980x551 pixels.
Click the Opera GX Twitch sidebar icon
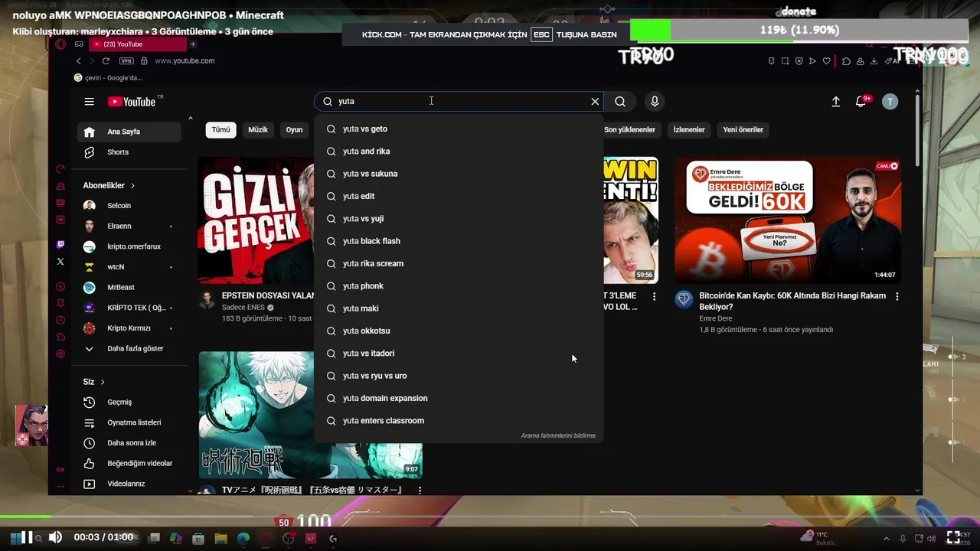coord(60,245)
